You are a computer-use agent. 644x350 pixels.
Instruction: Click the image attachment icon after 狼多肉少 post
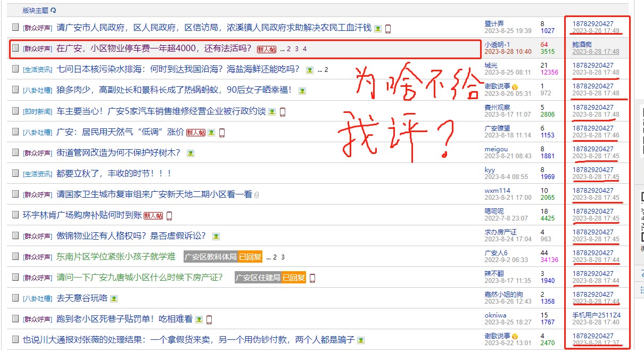pos(302,91)
